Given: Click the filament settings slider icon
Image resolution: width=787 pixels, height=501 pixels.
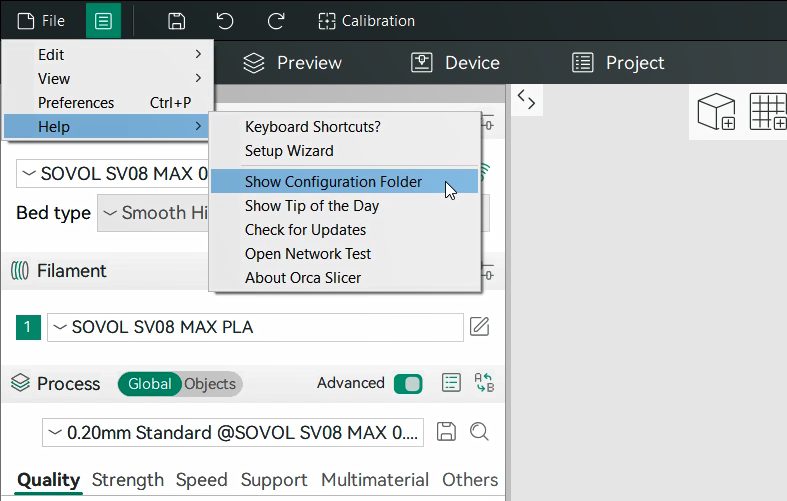Looking at the screenshot, I should (x=488, y=274).
